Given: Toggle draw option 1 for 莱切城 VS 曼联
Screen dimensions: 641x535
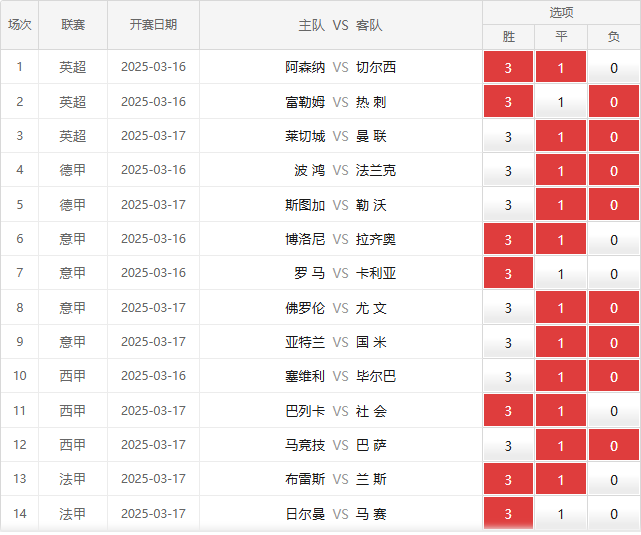Looking at the screenshot, I should point(561,136).
